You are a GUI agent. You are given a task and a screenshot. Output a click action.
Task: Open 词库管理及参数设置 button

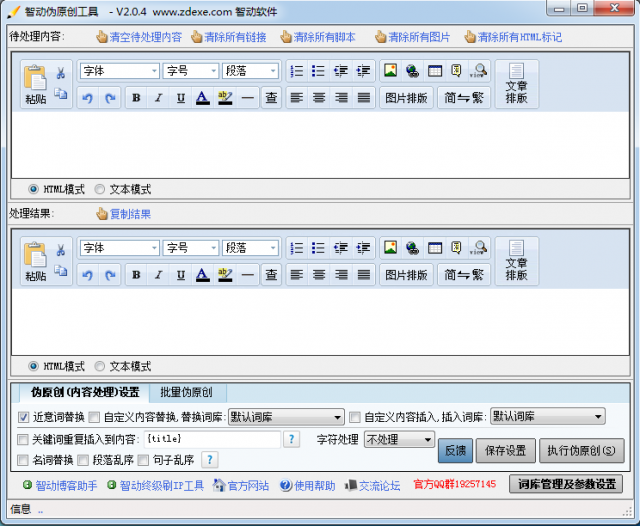coord(567,484)
